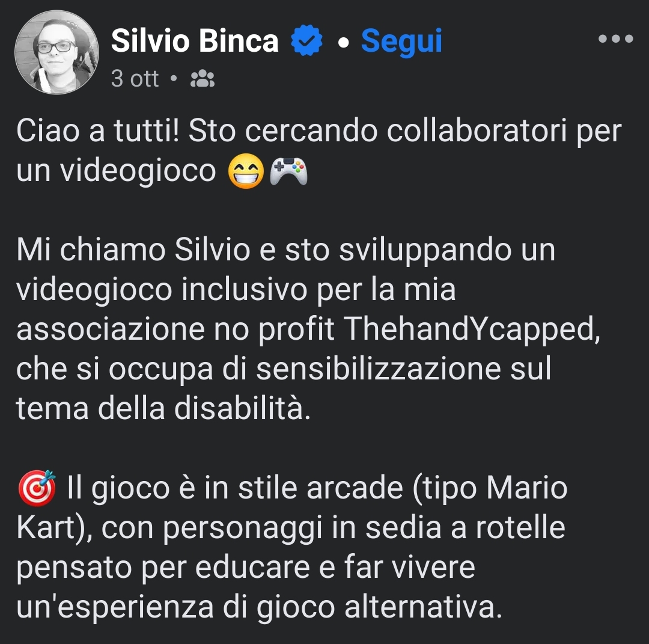Image resolution: width=649 pixels, height=644 pixels.
Task: Follow the author via Segui
Action: (401, 41)
